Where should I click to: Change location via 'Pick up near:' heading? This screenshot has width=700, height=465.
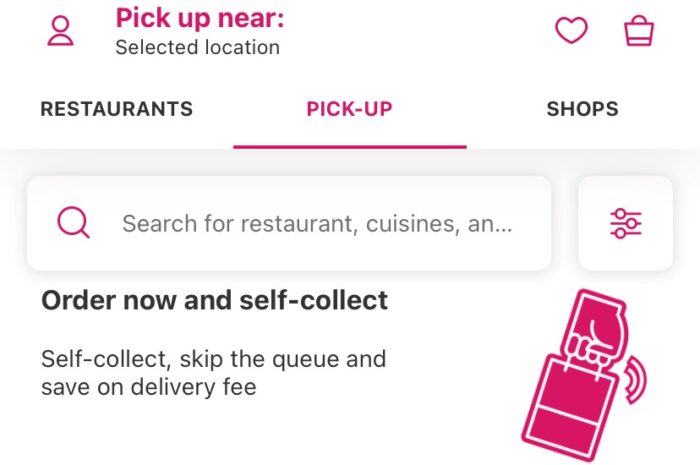(200, 18)
